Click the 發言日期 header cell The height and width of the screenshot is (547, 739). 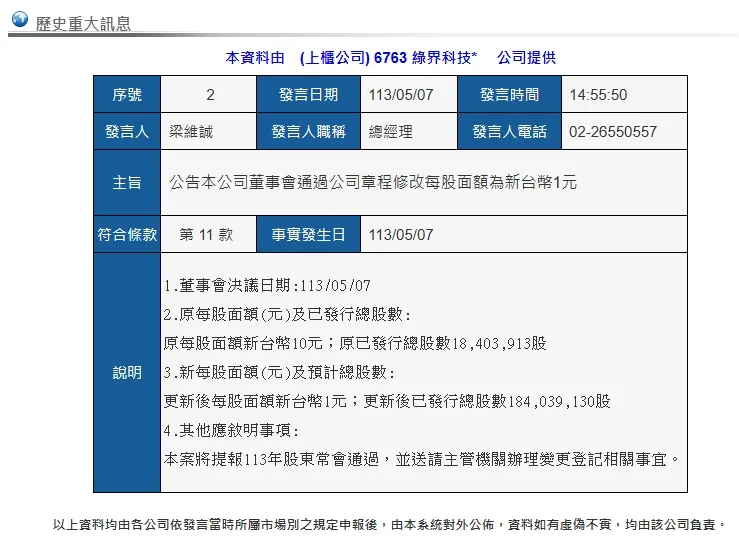pos(308,94)
